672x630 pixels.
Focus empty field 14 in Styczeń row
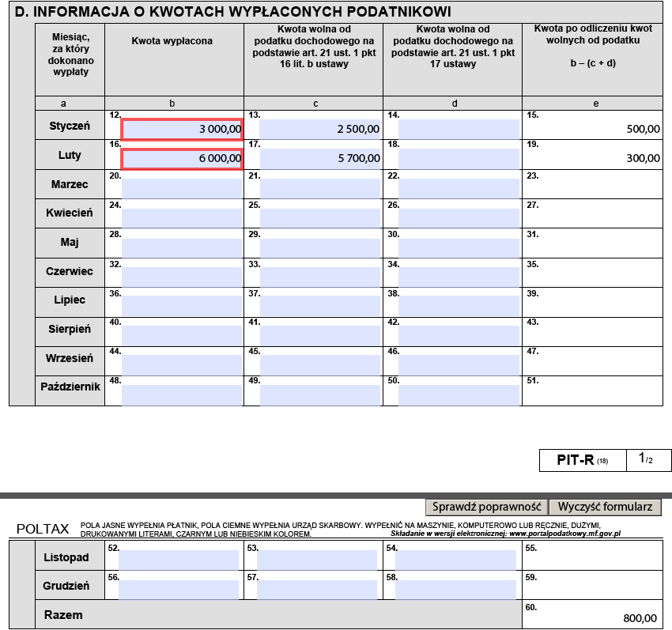click(x=459, y=130)
